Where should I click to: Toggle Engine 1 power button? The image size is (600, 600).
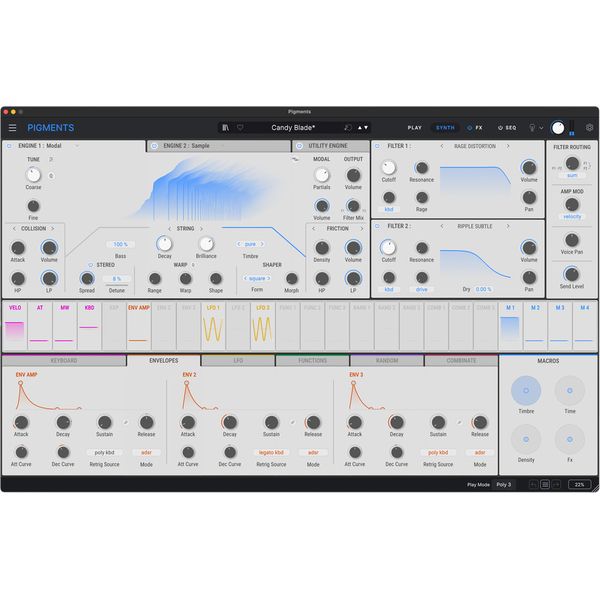tap(9, 146)
